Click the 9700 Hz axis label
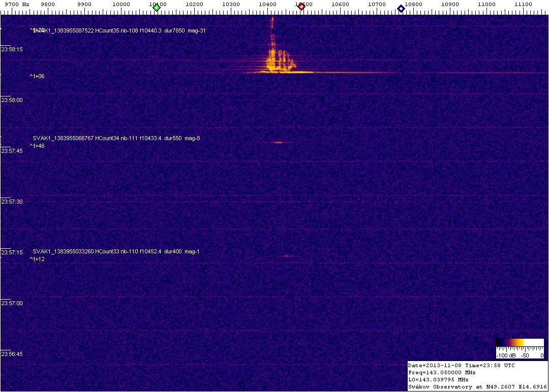Image resolution: width=549 pixels, height=392 pixels. 17,4
